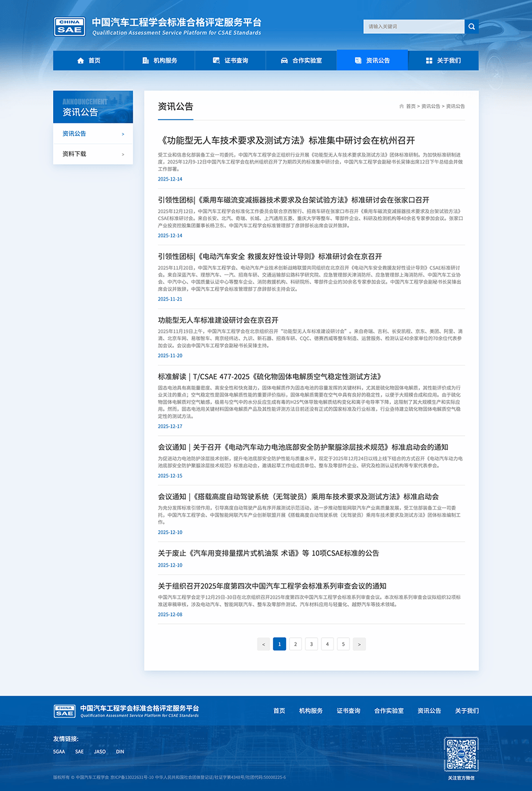532x791 pixels.
Task: Click the building icon beside 机构服务
Action: 145,61
